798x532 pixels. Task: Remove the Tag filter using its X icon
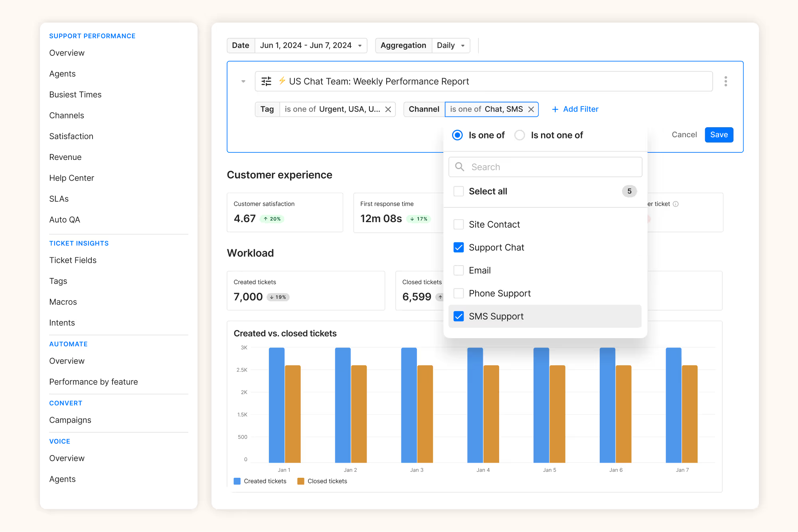click(x=388, y=109)
